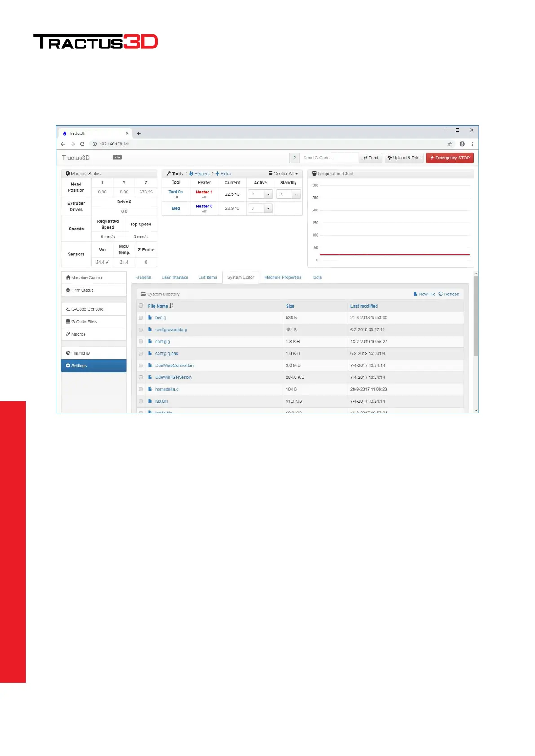Screen dimensions: 535x756
Task: Open the Control All dropdown
Action: [x=283, y=174]
